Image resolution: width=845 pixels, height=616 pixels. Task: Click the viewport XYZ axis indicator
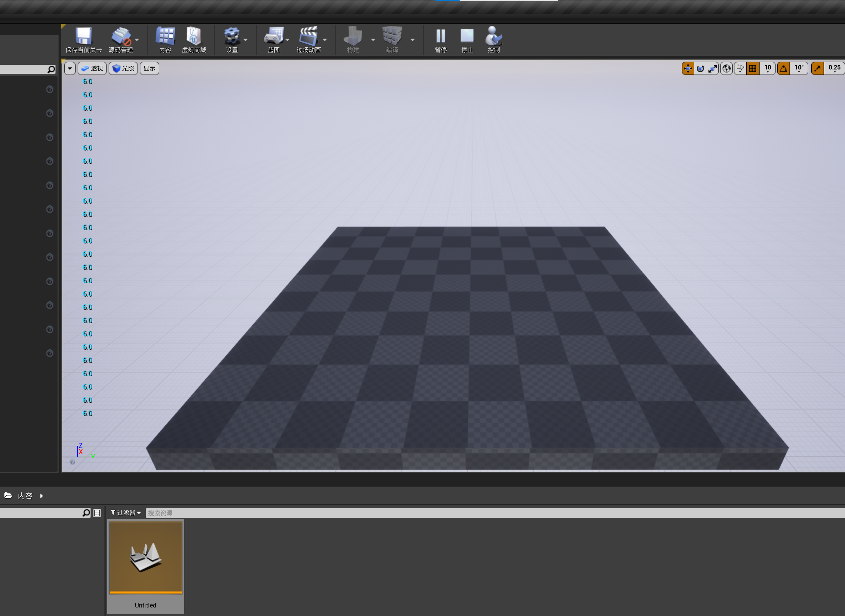(86, 451)
